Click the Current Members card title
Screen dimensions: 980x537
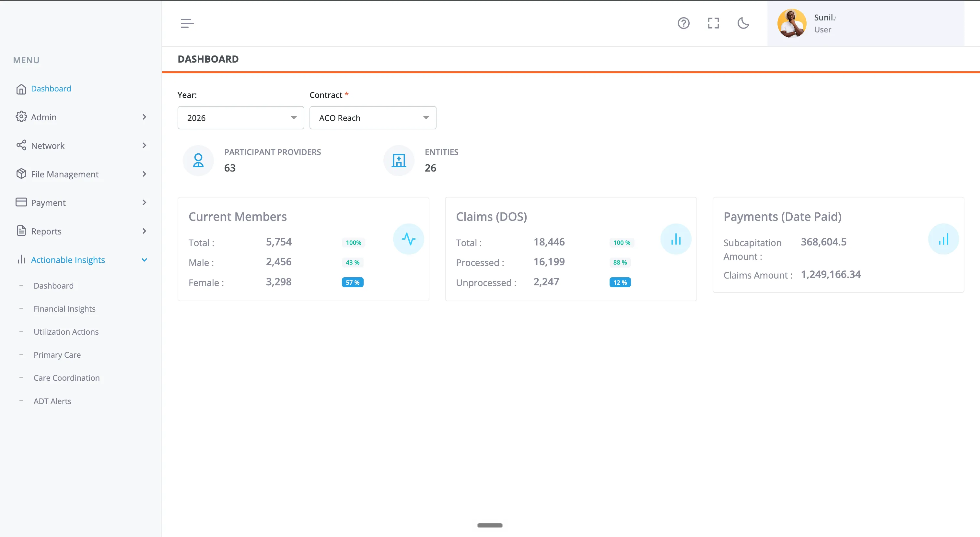point(238,217)
